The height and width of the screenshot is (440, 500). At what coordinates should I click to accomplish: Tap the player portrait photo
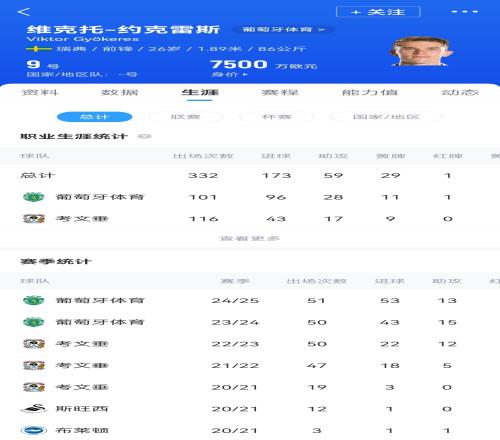point(421,52)
